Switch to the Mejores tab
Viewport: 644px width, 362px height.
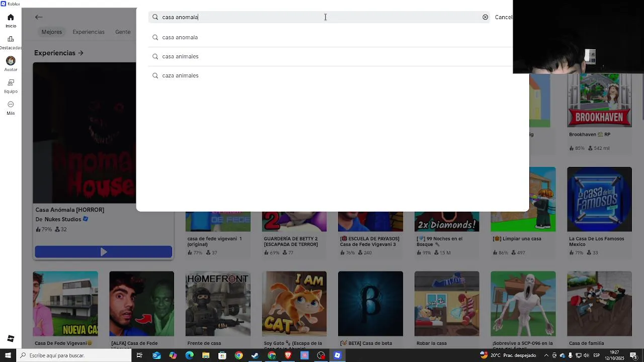click(x=52, y=32)
